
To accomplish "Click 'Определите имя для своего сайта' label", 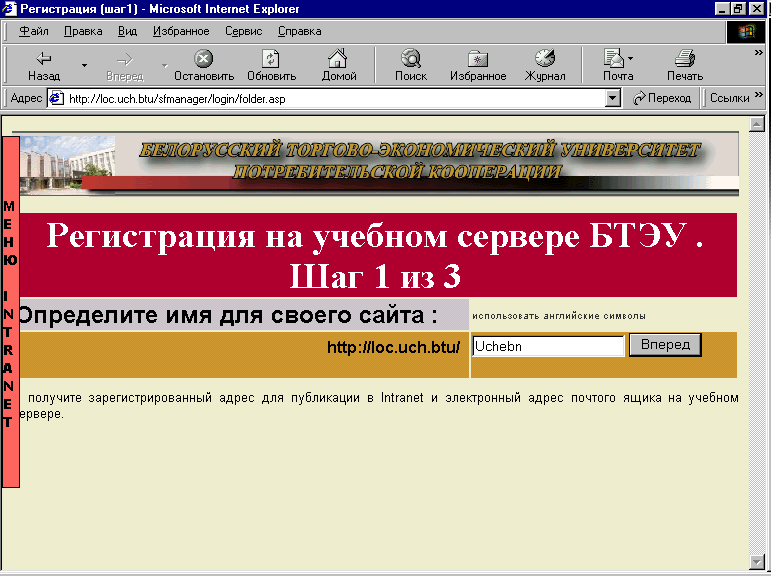I will pyautogui.click(x=228, y=315).
